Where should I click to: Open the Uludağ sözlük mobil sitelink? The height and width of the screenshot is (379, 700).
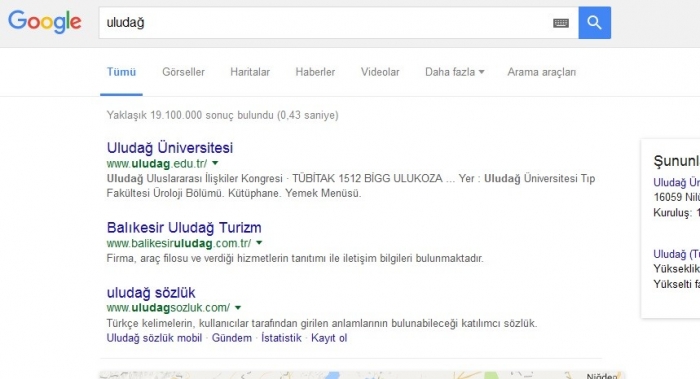154,338
